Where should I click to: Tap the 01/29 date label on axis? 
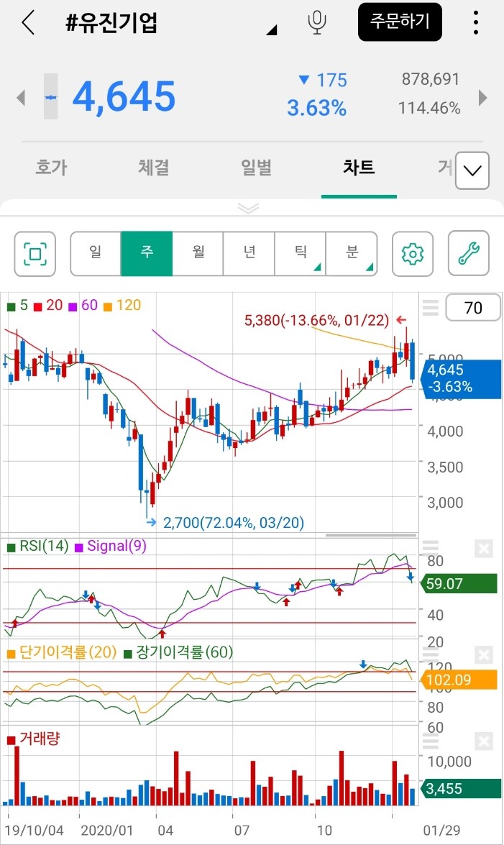pos(441,831)
